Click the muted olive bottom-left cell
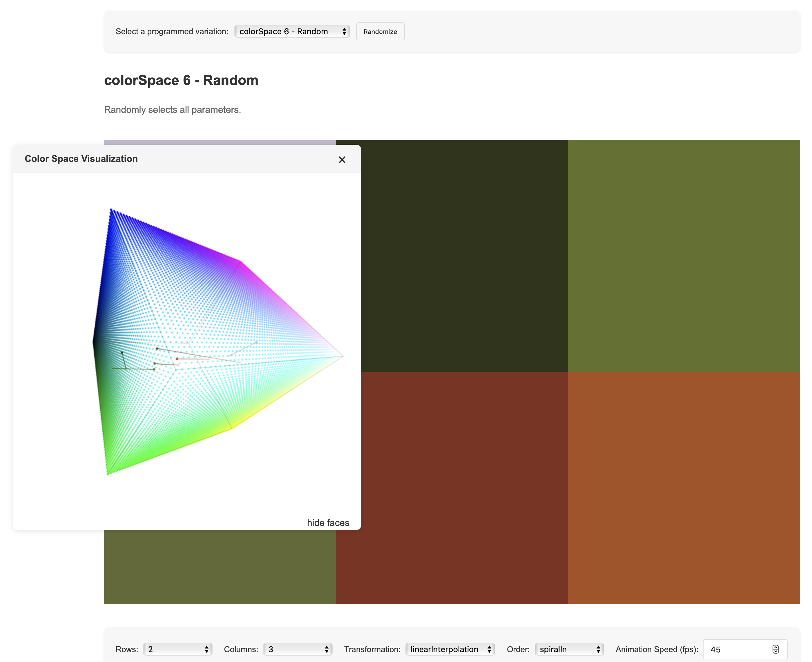The height and width of the screenshot is (662, 812). pos(220,567)
